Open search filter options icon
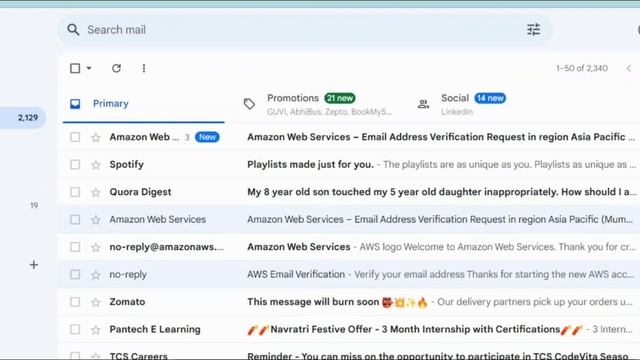Screen dimensions: 640x360 [533, 30]
